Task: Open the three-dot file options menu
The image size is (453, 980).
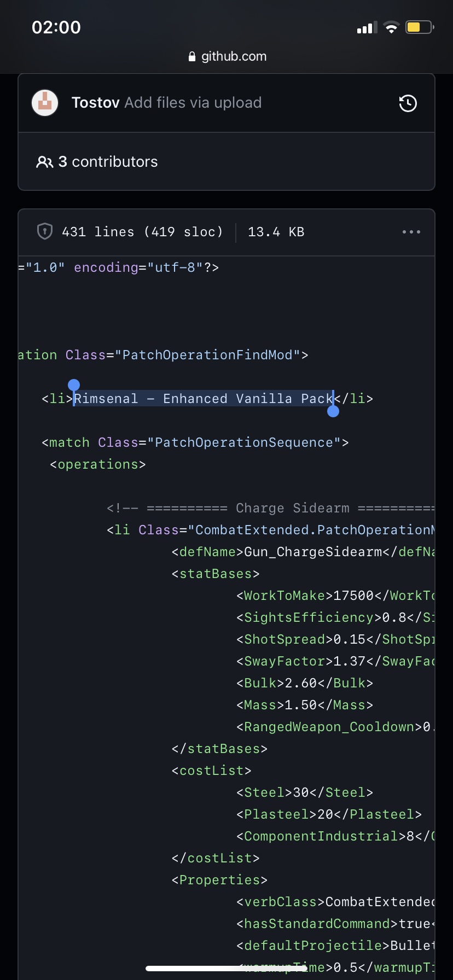Action: (411, 232)
